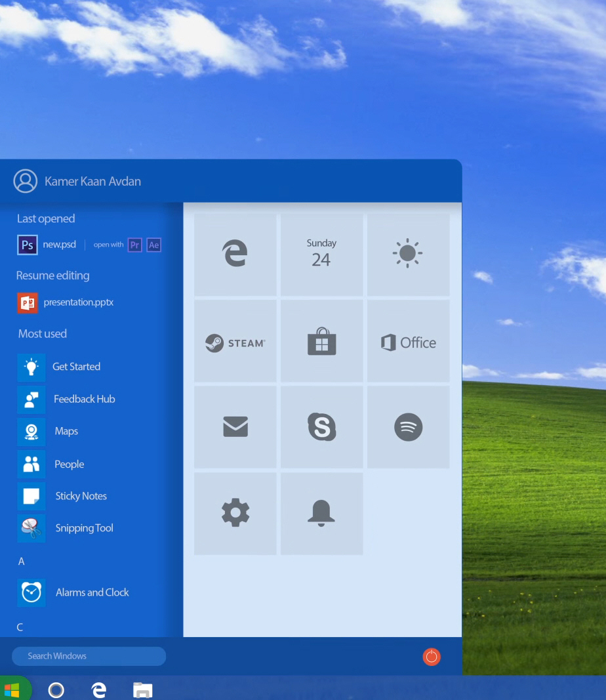Launch the Skype tile
The height and width of the screenshot is (700, 606).
click(321, 427)
